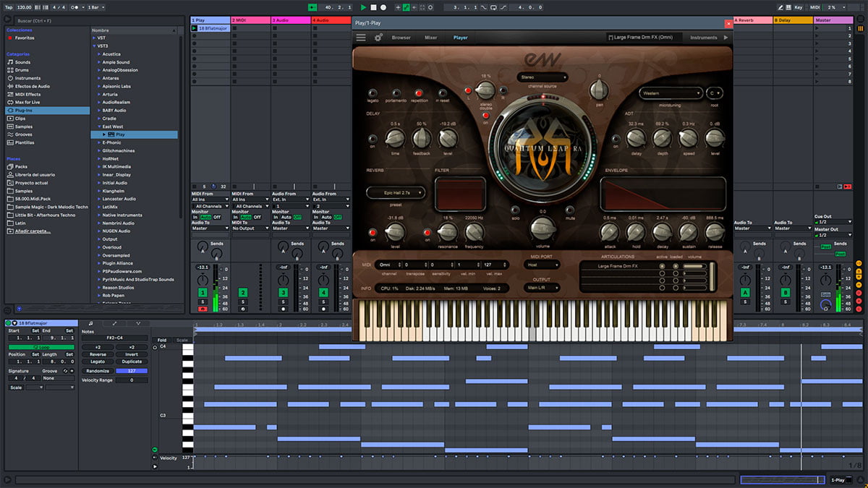
Task: Collapse the VST3 folder
Action: 95,46
